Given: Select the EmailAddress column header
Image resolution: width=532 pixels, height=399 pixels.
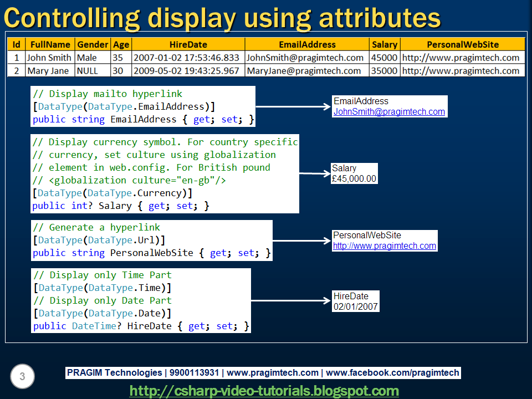Looking at the screenshot, I should pyautogui.click(x=307, y=44).
